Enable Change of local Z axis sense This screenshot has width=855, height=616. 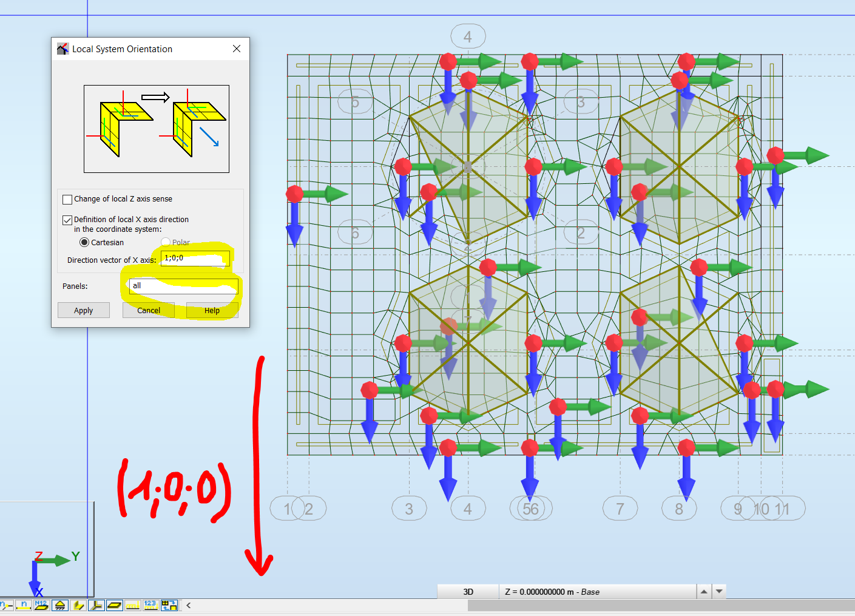[67, 199]
